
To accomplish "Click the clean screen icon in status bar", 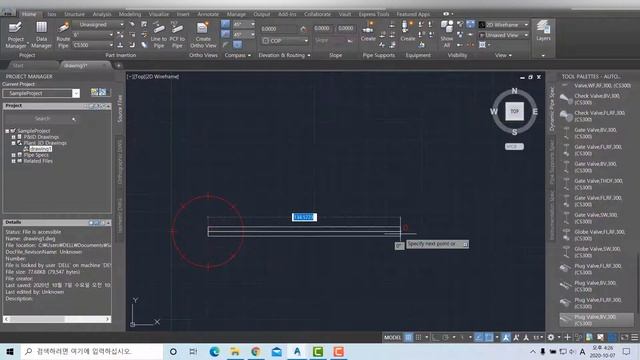I will click(624, 337).
